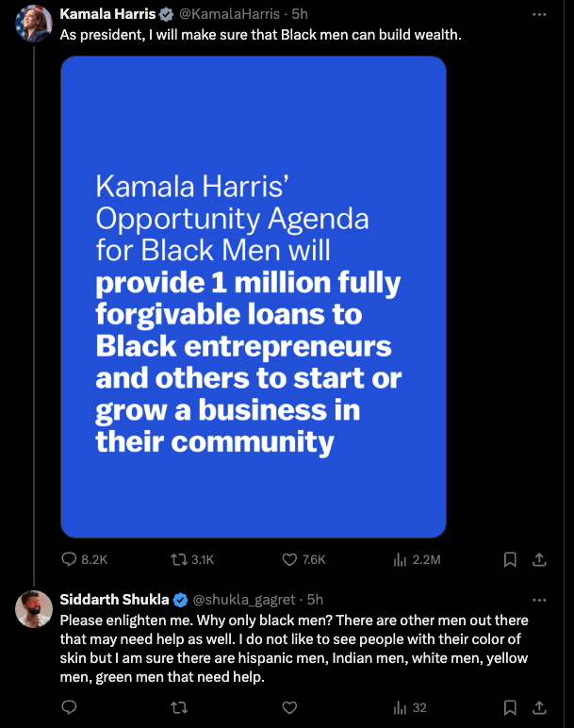Open more options on Siddarth Shukla reply
This screenshot has height=728, width=574.
pos(539,600)
